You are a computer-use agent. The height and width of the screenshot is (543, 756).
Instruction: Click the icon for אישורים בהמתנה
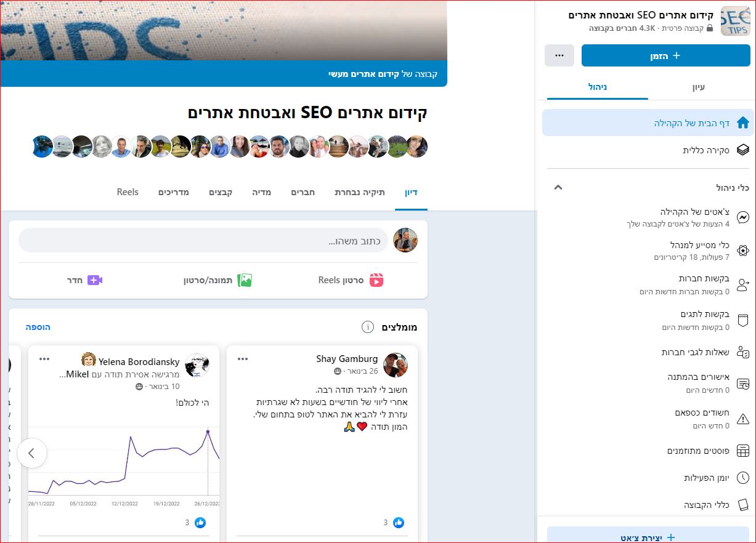[x=743, y=384]
